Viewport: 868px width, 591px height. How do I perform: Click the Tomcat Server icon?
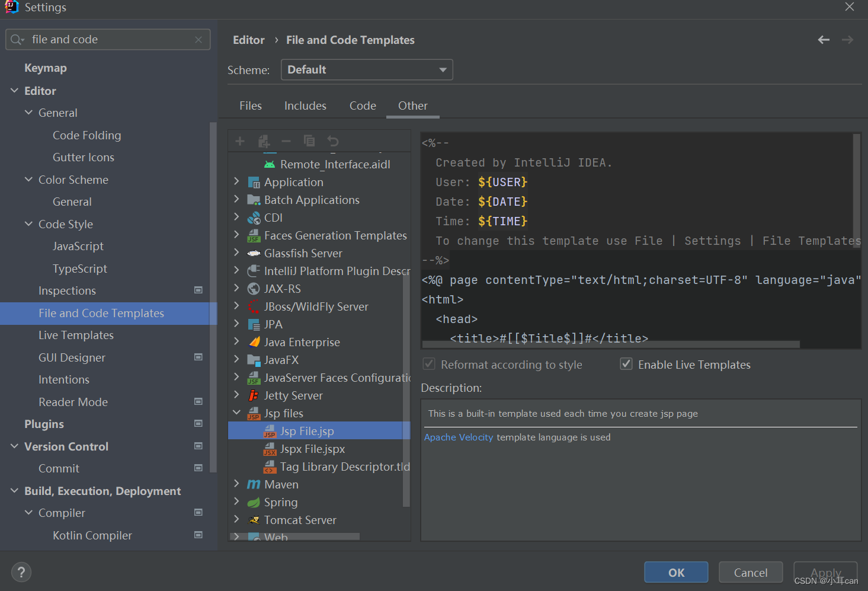[x=254, y=520]
